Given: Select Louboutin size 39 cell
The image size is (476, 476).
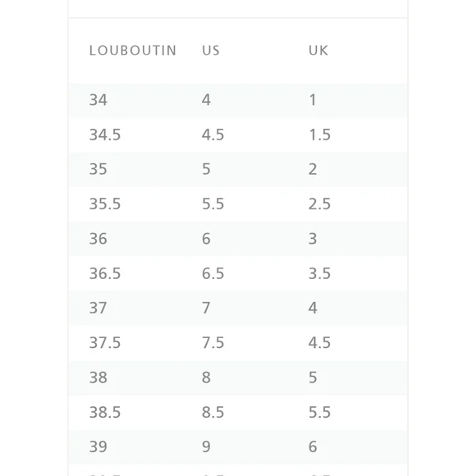Looking at the screenshot, I should point(98,446).
